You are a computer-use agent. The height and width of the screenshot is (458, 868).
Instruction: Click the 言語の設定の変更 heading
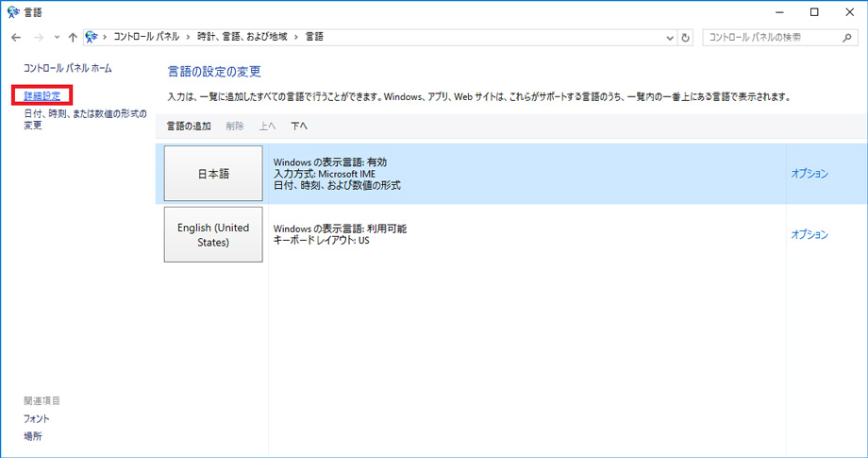click(213, 72)
